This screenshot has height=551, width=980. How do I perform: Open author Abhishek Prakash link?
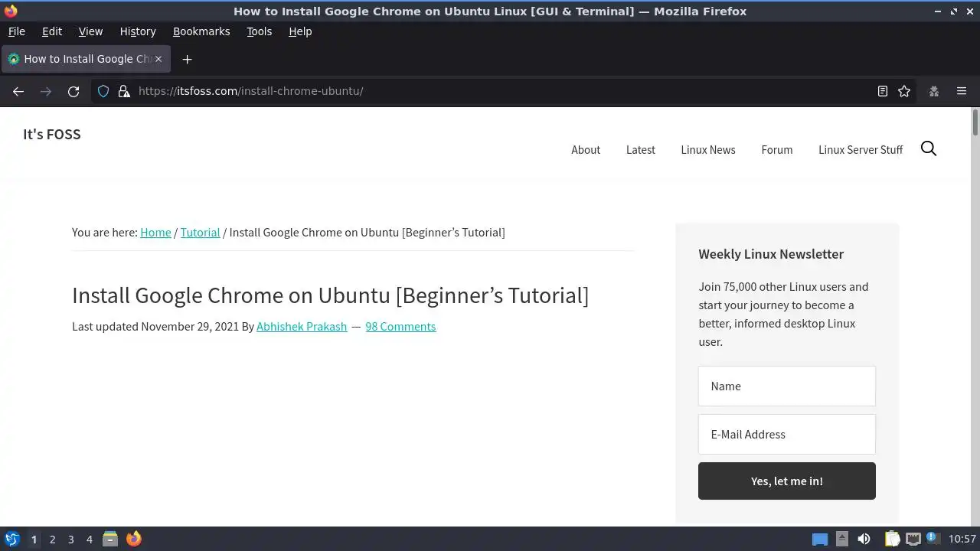tap(302, 326)
